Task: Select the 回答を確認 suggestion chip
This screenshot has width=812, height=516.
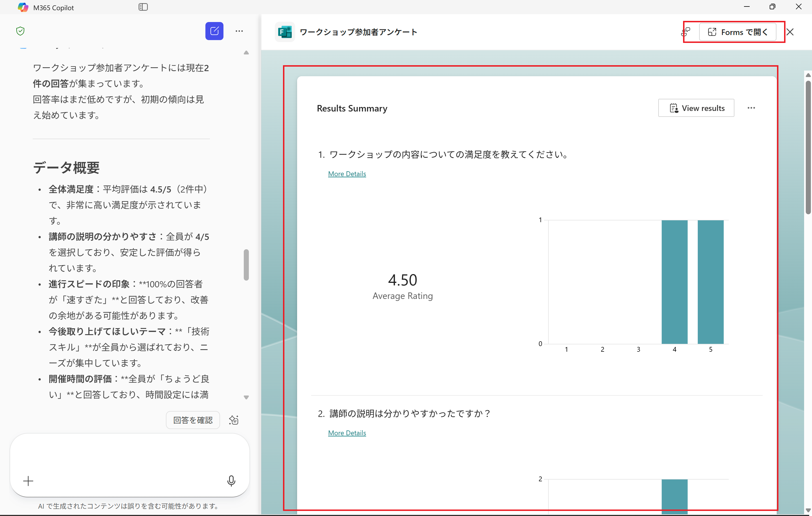Action: pos(192,420)
